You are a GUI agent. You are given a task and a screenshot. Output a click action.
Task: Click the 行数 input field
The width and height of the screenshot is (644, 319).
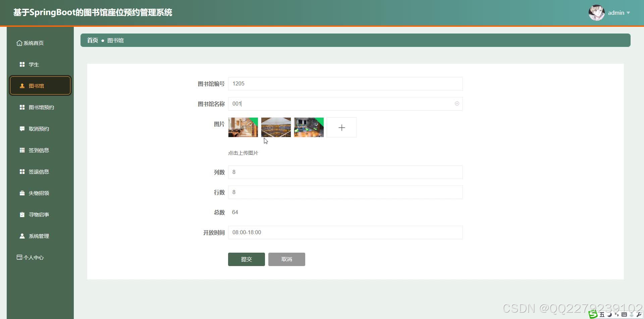[345, 192]
